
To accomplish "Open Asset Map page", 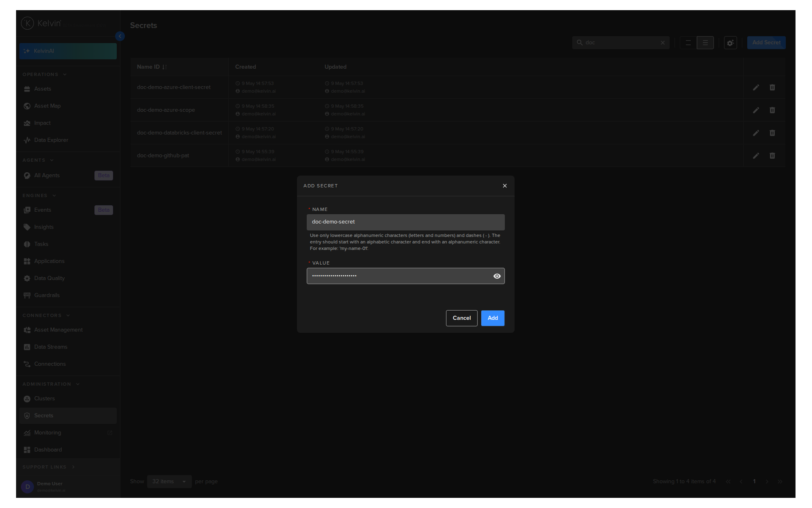I will tap(68, 106).
